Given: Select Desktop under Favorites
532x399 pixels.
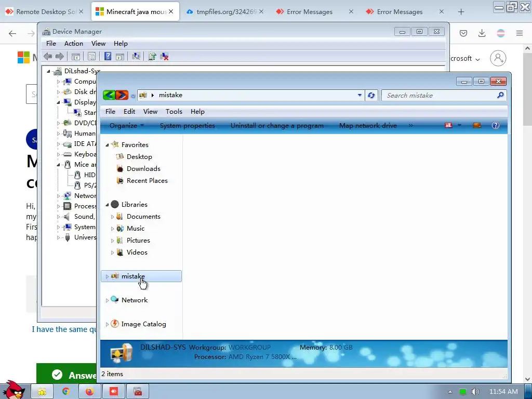Looking at the screenshot, I should click(x=139, y=157).
